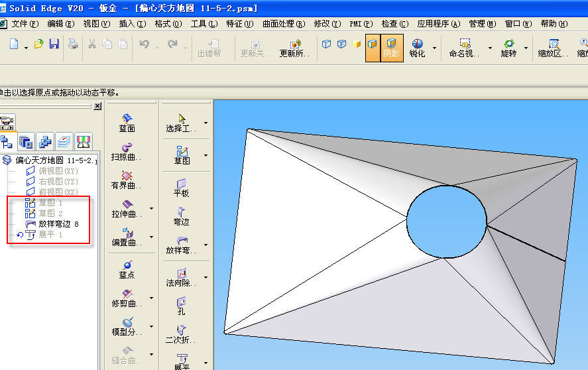
Task: Open the 锐化 dropdown arrow
Action: click(x=434, y=48)
